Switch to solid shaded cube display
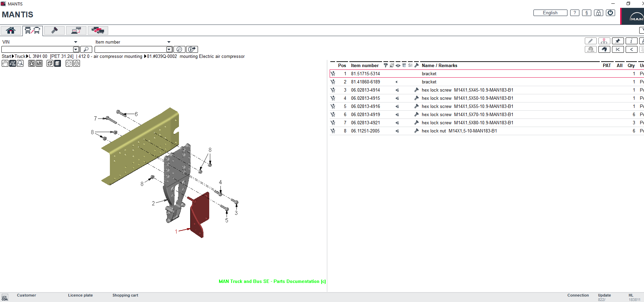644x302 pixels. pos(57,63)
